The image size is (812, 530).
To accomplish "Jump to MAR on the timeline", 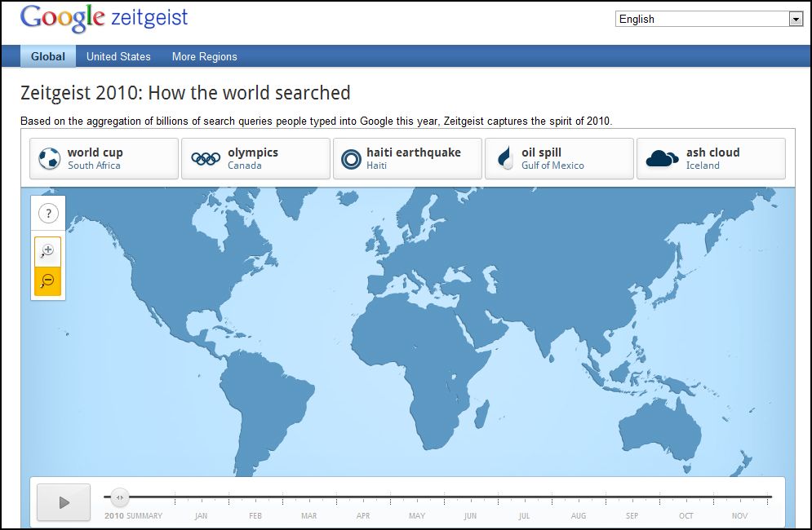I will (x=309, y=515).
